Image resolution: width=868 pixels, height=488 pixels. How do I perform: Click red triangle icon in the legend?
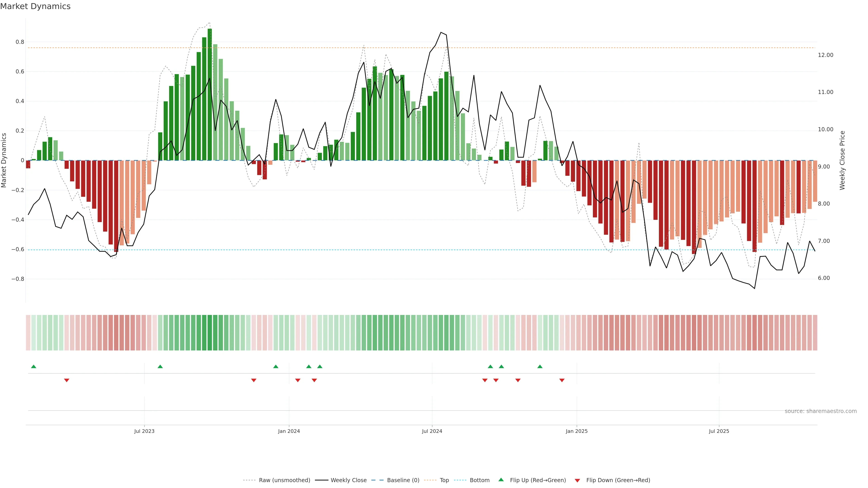point(577,481)
